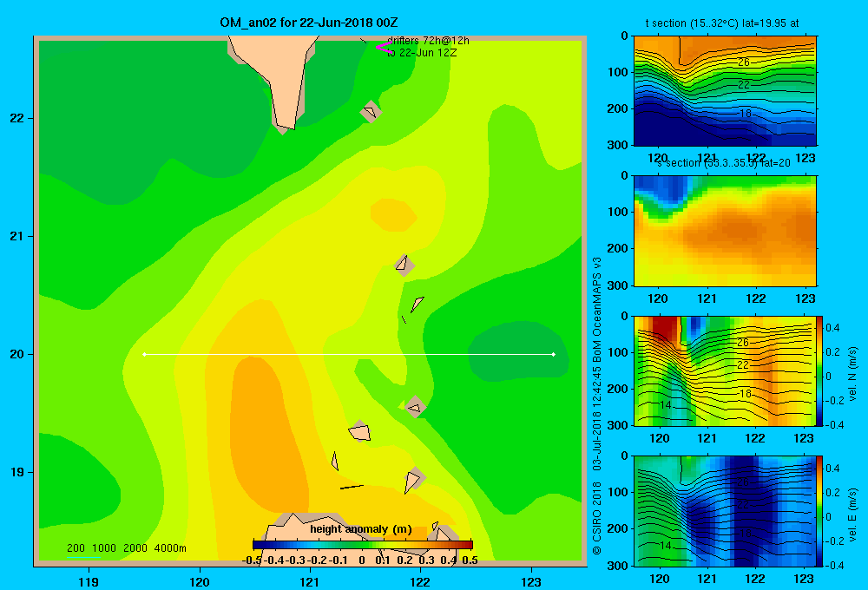This screenshot has height=590, width=868.
Task: Click latitude label 20 on main map
Action: click(x=17, y=354)
